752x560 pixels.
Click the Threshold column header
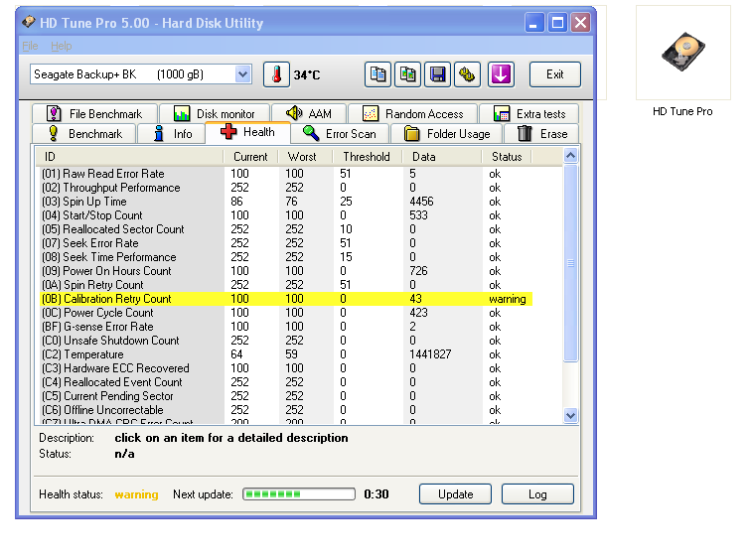(x=367, y=157)
